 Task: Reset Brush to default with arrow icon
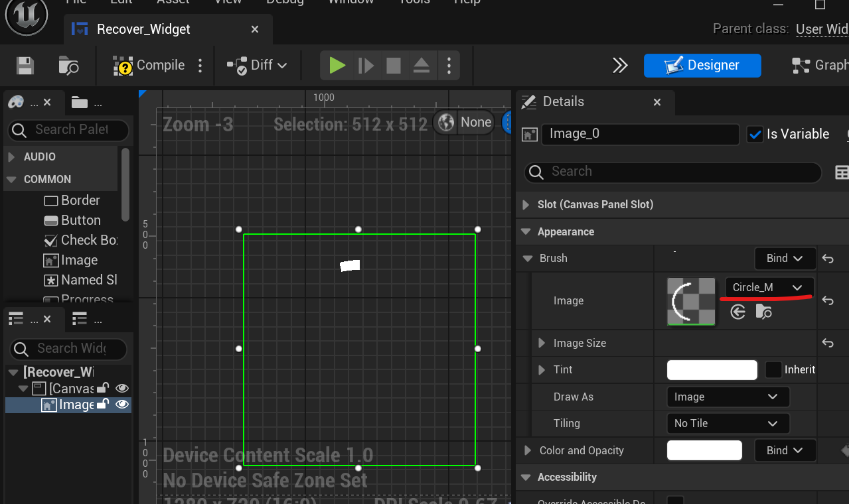click(x=828, y=259)
